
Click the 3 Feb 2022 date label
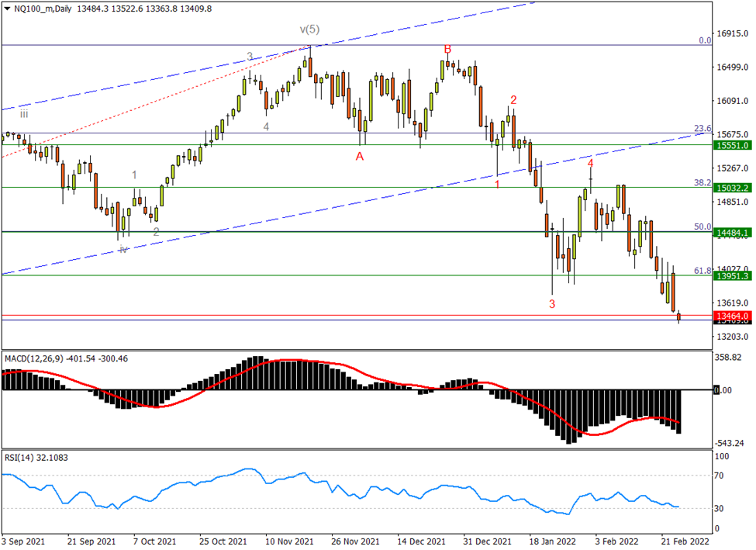click(616, 541)
